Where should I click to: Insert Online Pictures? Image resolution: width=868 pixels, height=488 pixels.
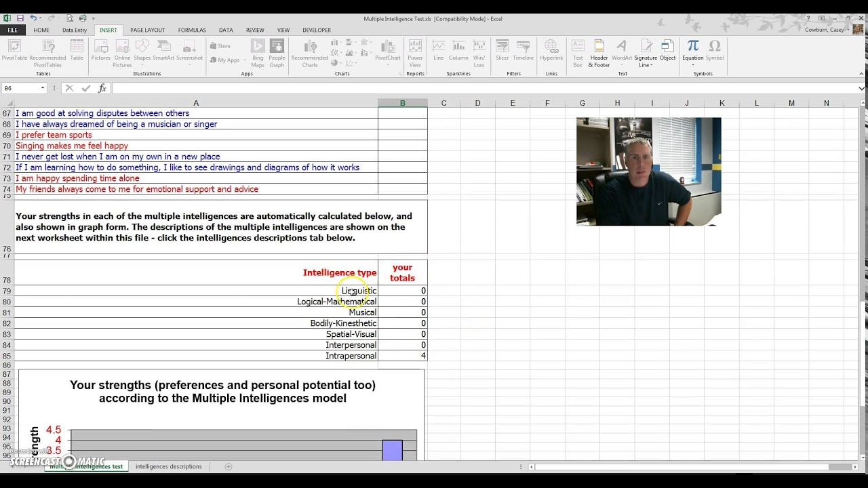[x=122, y=53]
